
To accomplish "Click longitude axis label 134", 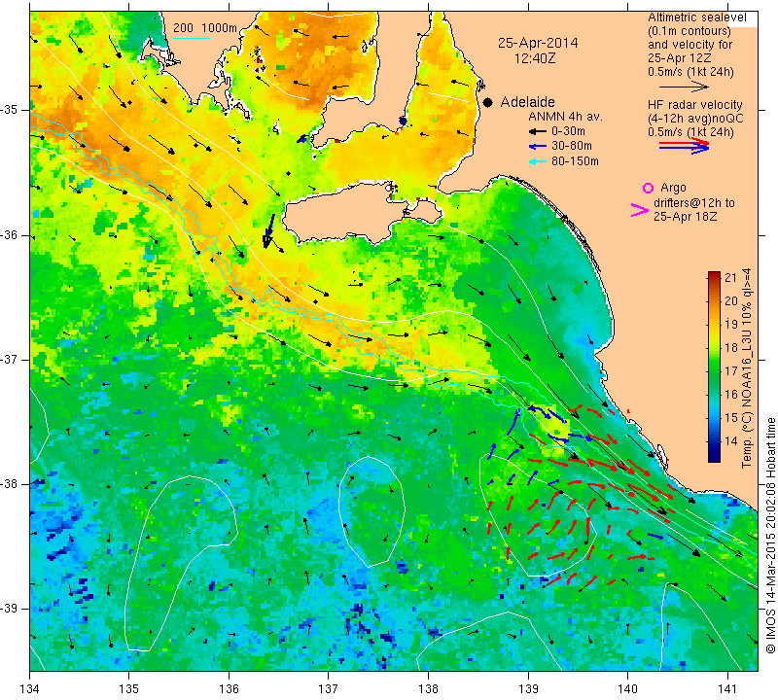I will tap(30, 688).
